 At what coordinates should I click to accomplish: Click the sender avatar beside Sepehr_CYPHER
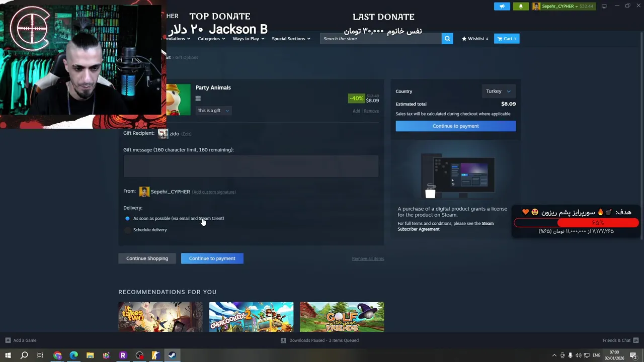[x=144, y=192]
